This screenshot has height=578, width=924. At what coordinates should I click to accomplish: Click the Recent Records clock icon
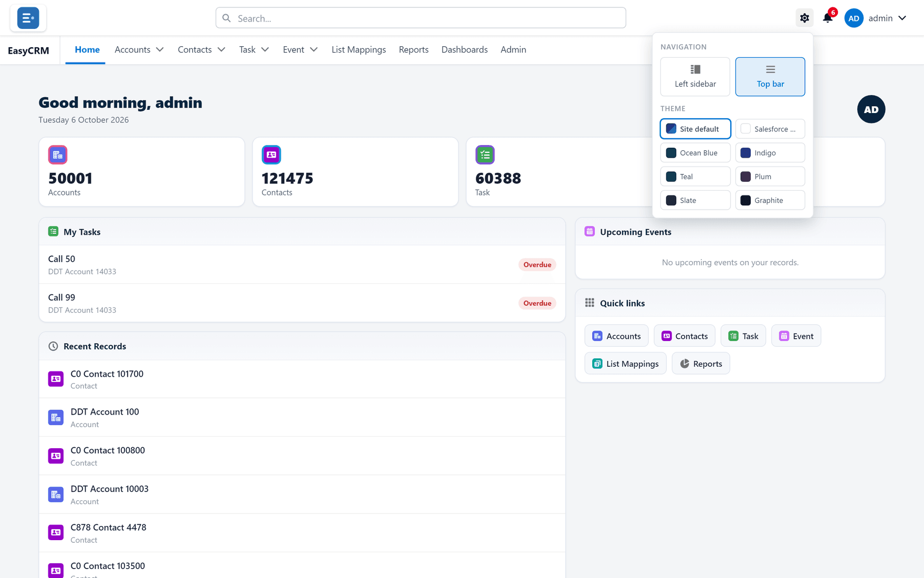pyautogui.click(x=53, y=346)
